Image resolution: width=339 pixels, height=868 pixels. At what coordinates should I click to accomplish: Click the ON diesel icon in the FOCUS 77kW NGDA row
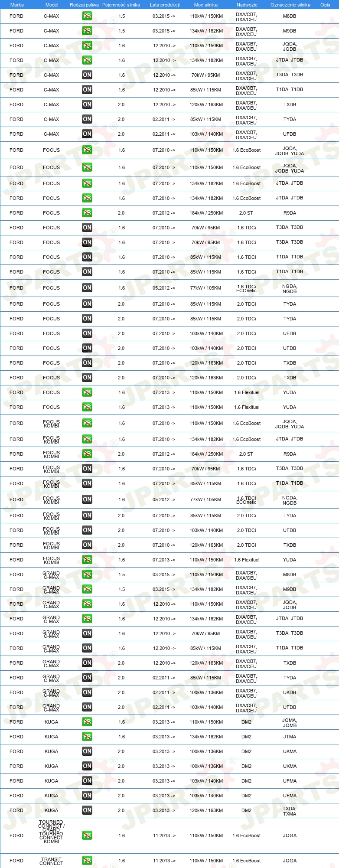click(87, 288)
